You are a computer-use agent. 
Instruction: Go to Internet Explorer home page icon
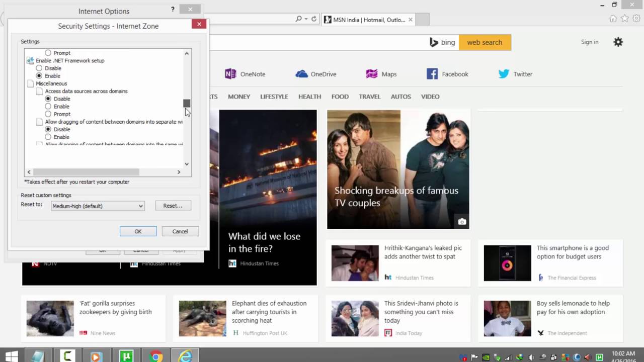(613, 19)
